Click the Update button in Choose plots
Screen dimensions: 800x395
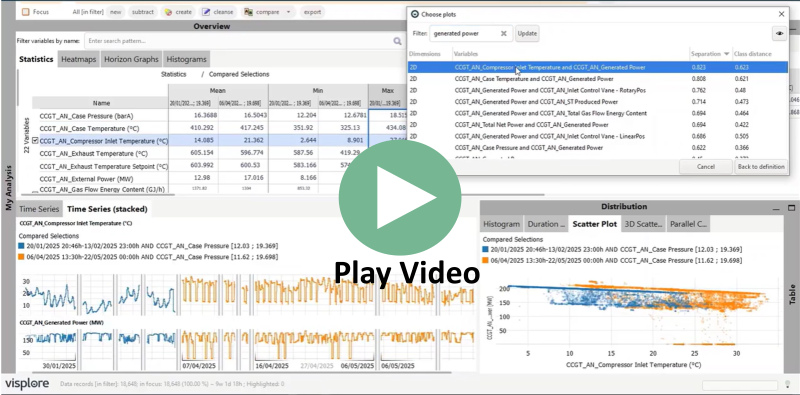pos(527,34)
